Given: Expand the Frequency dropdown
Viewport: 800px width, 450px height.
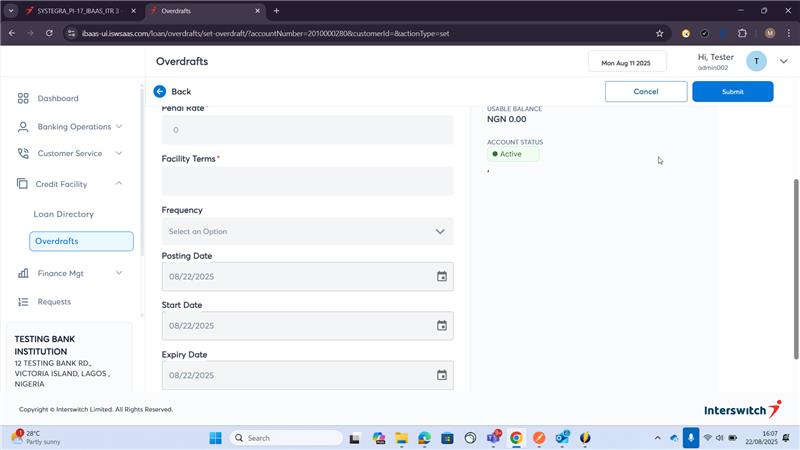Looking at the screenshot, I should tap(307, 231).
